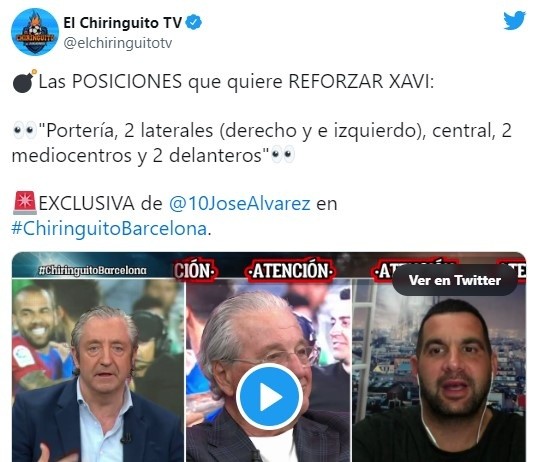Click the bomb emoji in the tweet
538x462 pixels.
[x=24, y=81]
